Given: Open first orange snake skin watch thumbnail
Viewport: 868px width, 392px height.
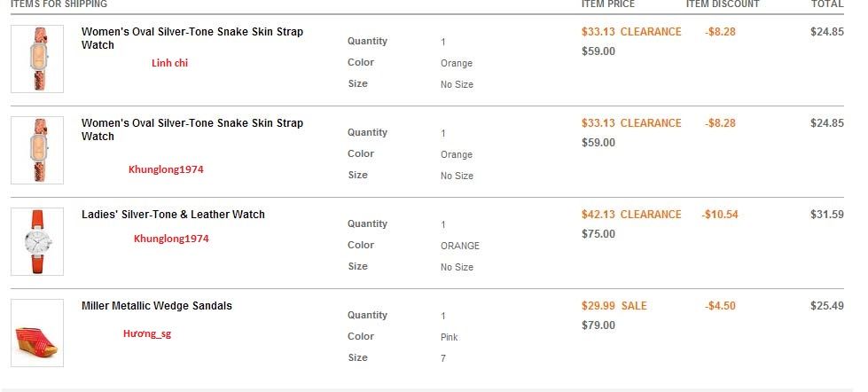Looking at the screenshot, I should (37, 59).
